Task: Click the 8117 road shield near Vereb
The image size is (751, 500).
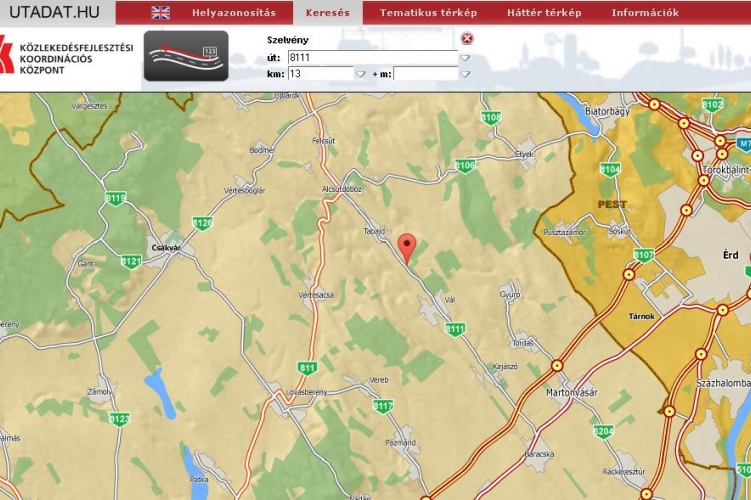Action: pos(383,406)
